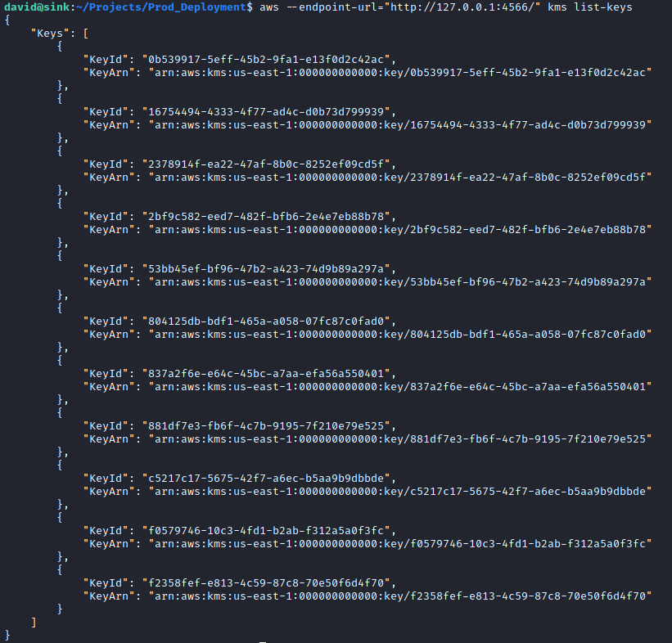Image resolution: width=672 pixels, height=643 pixels.
Task: Click KeyId value starting with 0b539917
Action: pos(269,60)
